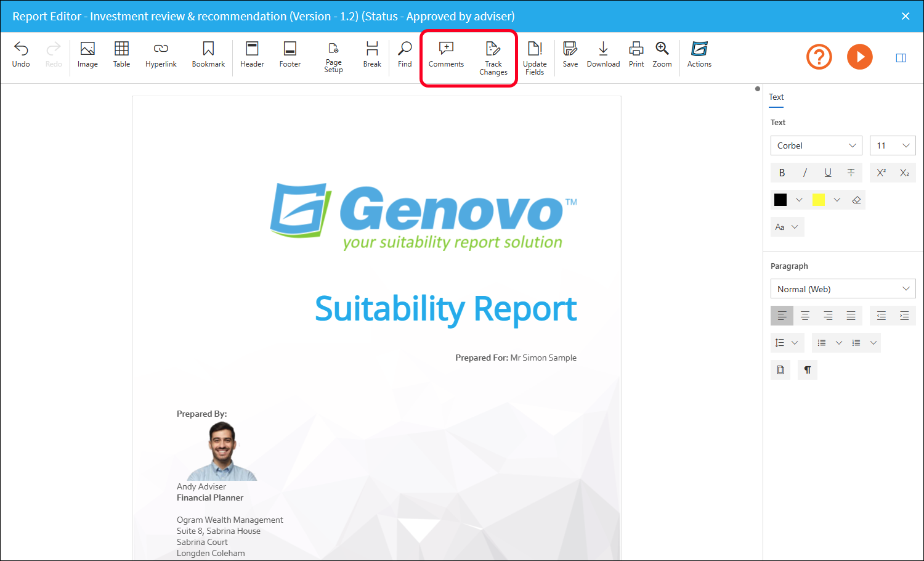The width and height of the screenshot is (924, 561).
Task: Toggle strikethrough formatting
Action: click(x=851, y=173)
